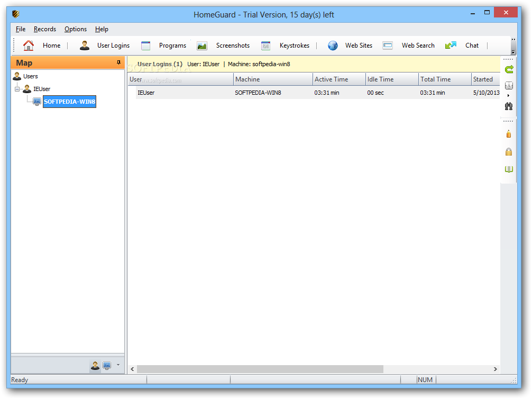Viewport: 532px width, 399px height.
Task: Open the File menu
Action: (x=20, y=29)
